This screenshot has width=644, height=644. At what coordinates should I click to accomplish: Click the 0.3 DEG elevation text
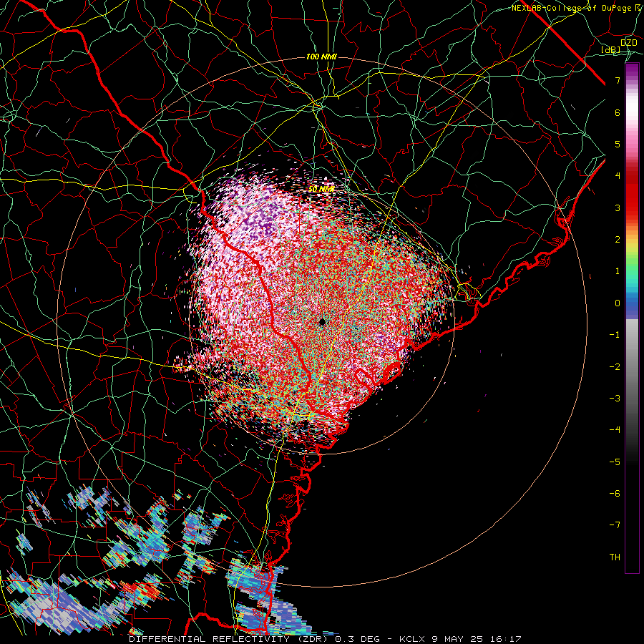click(x=359, y=639)
